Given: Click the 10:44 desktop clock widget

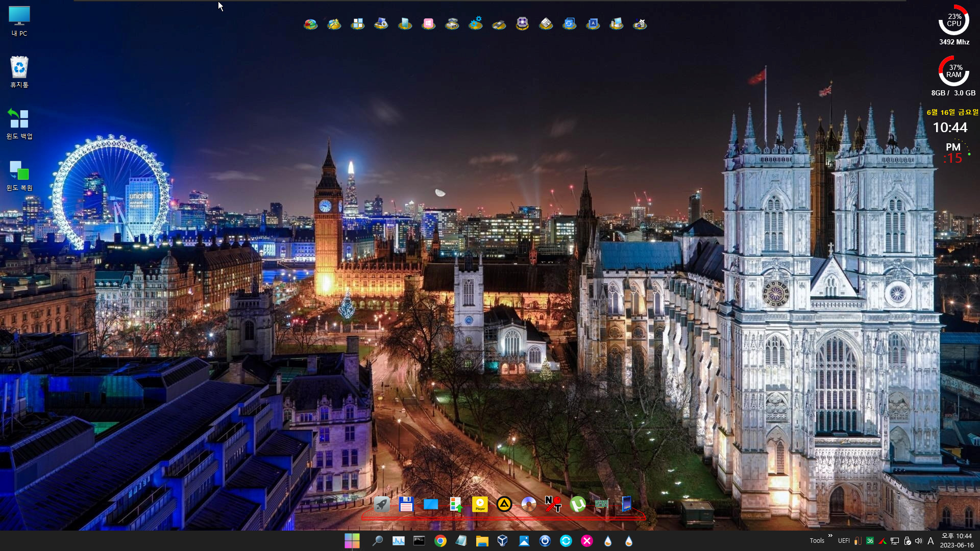Looking at the screenshot, I should 950,128.
